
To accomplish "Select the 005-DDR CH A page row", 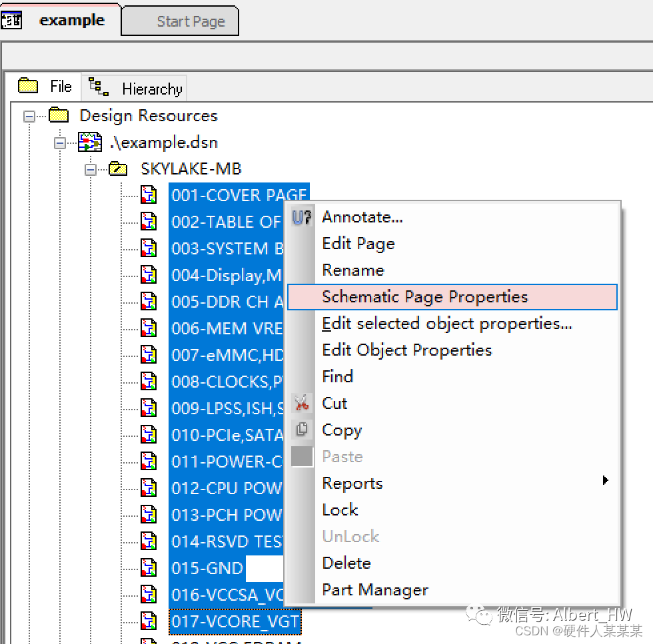I will (226, 302).
